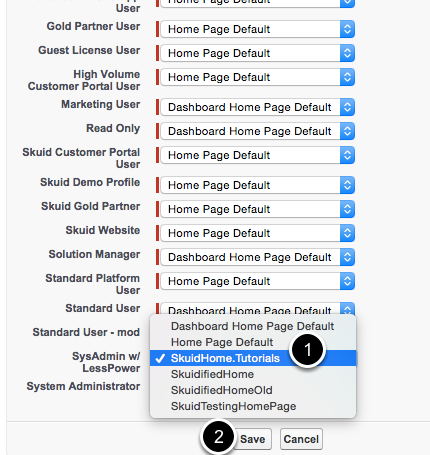Viewport: 430px width, 455px height.
Task: Click Marketing User dropdown arrow icon
Action: click(x=347, y=107)
